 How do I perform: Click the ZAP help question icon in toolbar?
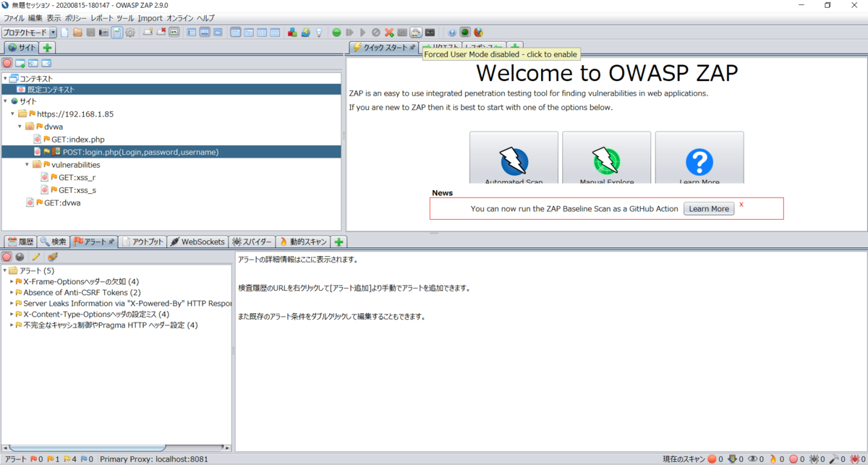[x=452, y=33]
